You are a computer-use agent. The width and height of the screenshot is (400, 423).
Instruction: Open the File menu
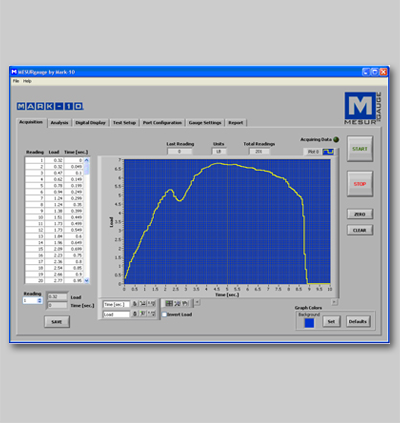click(x=16, y=81)
